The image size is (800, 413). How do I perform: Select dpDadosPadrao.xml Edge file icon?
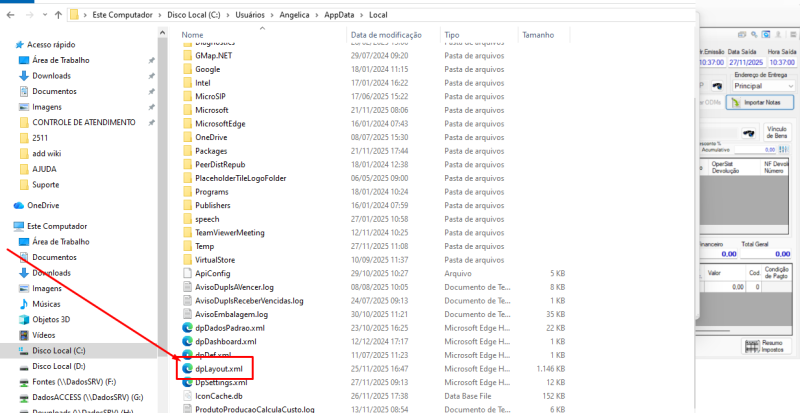187,328
